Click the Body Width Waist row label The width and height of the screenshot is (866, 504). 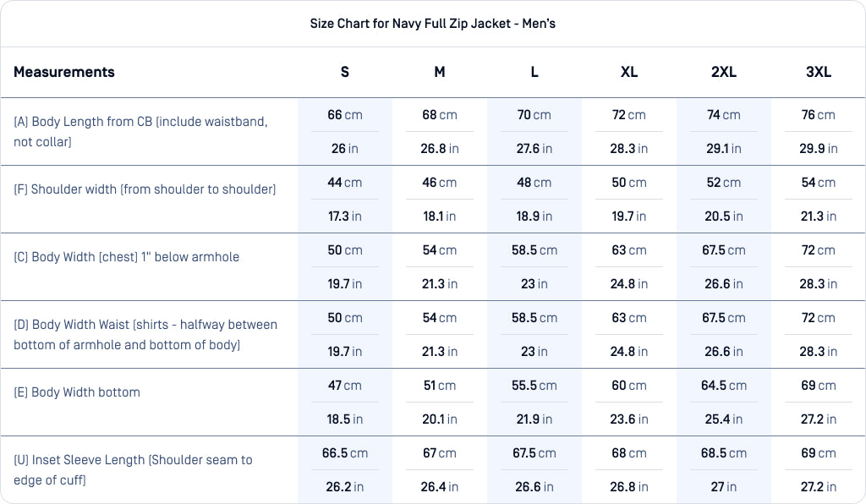[x=145, y=334]
